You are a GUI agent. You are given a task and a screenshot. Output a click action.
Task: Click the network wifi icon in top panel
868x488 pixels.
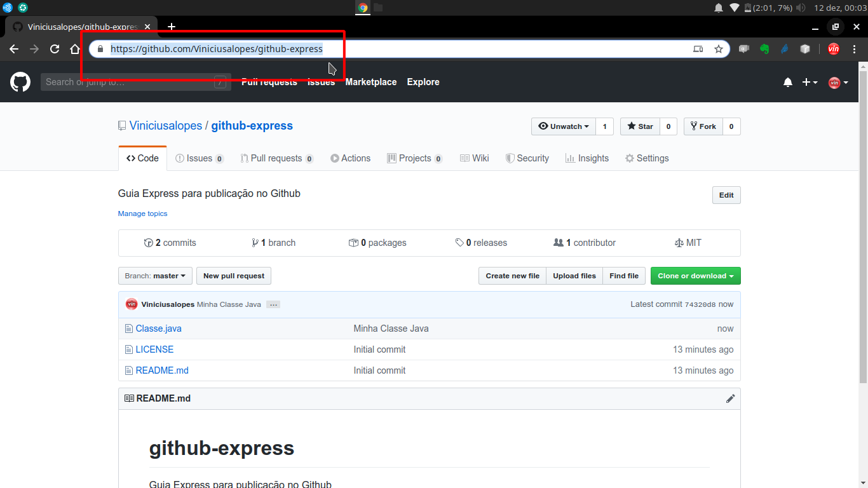coord(735,8)
